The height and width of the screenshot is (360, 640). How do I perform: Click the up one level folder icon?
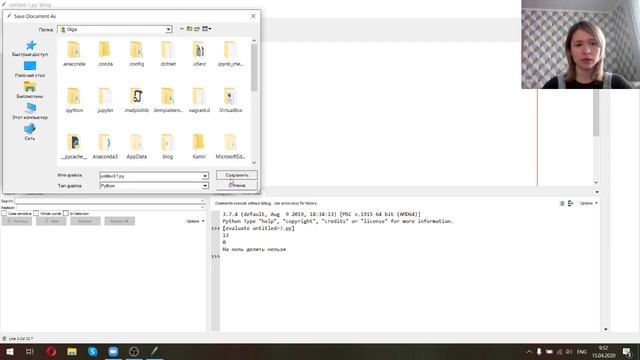tap(189, 29)
